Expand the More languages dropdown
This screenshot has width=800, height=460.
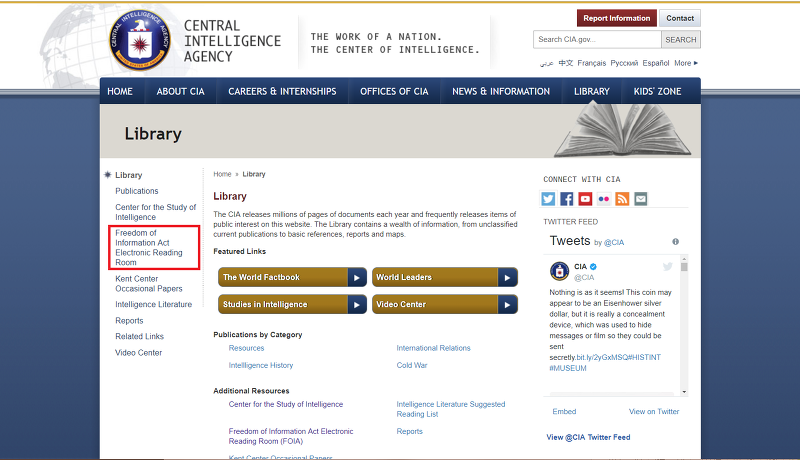click(686, 63)
